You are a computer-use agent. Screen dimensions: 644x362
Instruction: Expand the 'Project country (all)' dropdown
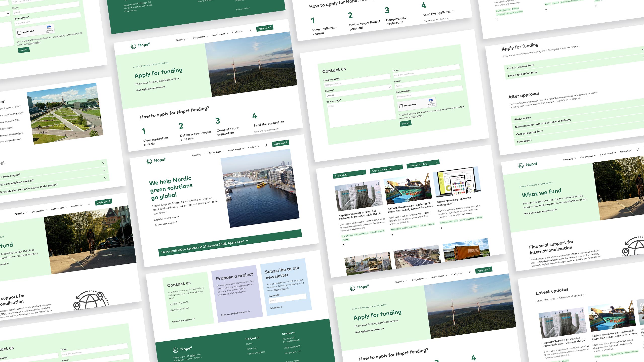pyautogui.click(x=386, y=169)
